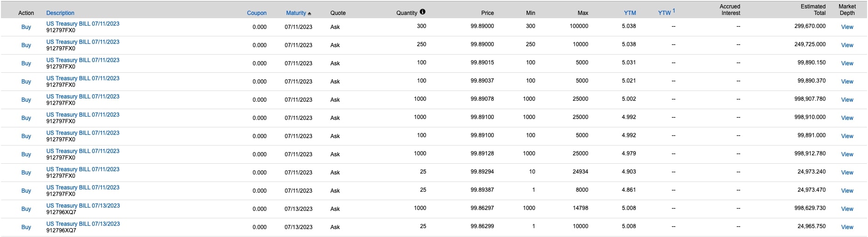
Task: Buy the bill with quantity 250
Action: pyautogui.click(x=26, y=45)
